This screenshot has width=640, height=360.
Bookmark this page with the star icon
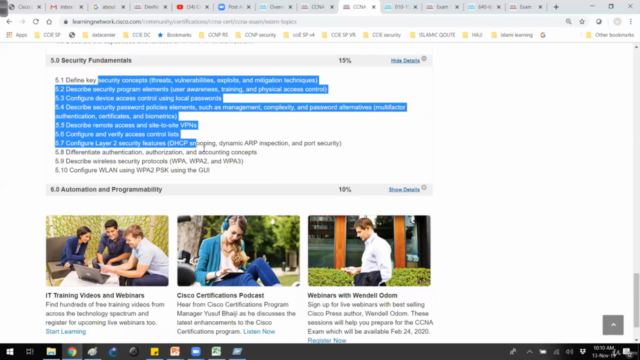[x=582, y=22]
